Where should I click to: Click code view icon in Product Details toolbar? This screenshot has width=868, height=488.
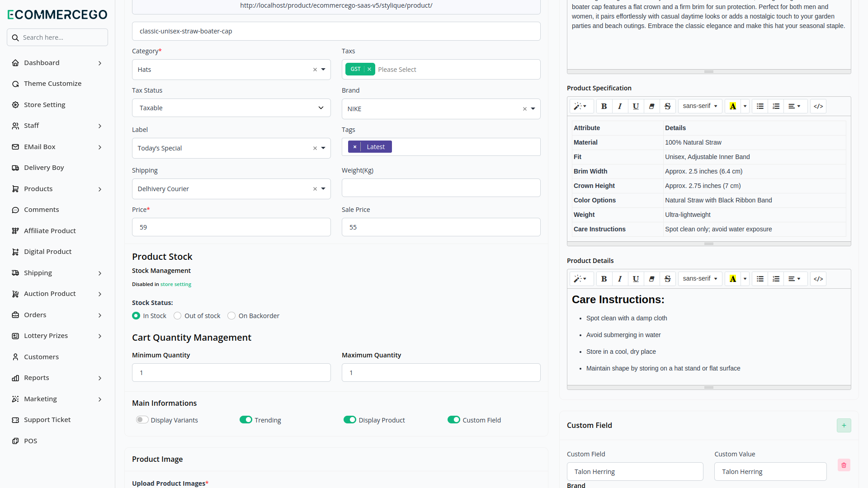click(818, 279)
